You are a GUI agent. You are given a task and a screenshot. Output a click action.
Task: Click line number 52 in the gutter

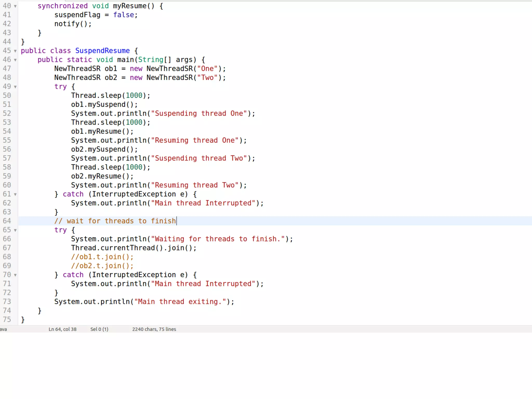click(x=7, y=114)
